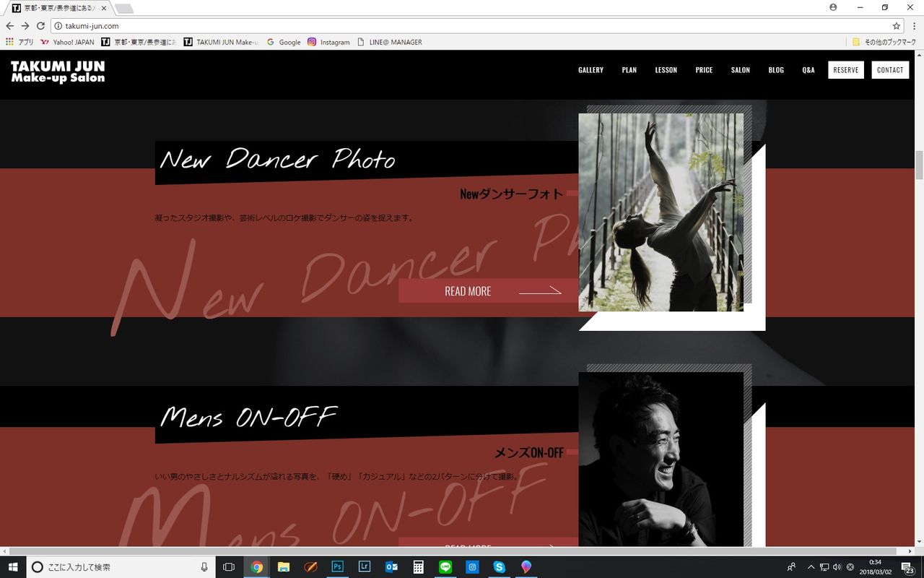Open the People icon in system tray
924x578 pixels.
click(792, 567)
